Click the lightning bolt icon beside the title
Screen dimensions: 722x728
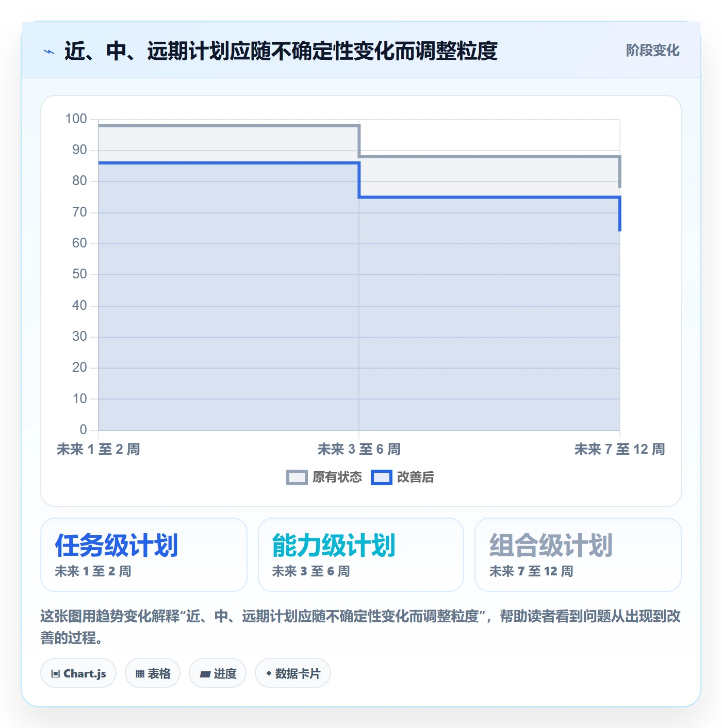49,51
